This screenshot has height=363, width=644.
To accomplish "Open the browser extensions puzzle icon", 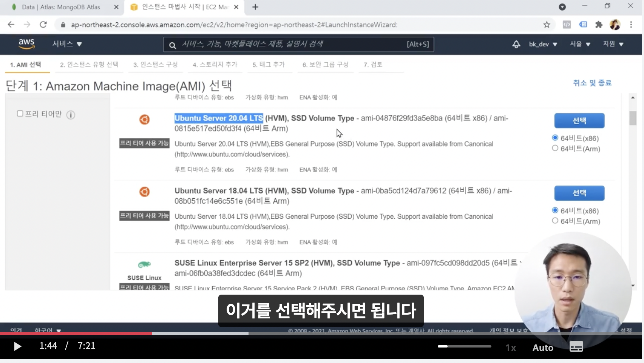I will click(x=599, y=25).
